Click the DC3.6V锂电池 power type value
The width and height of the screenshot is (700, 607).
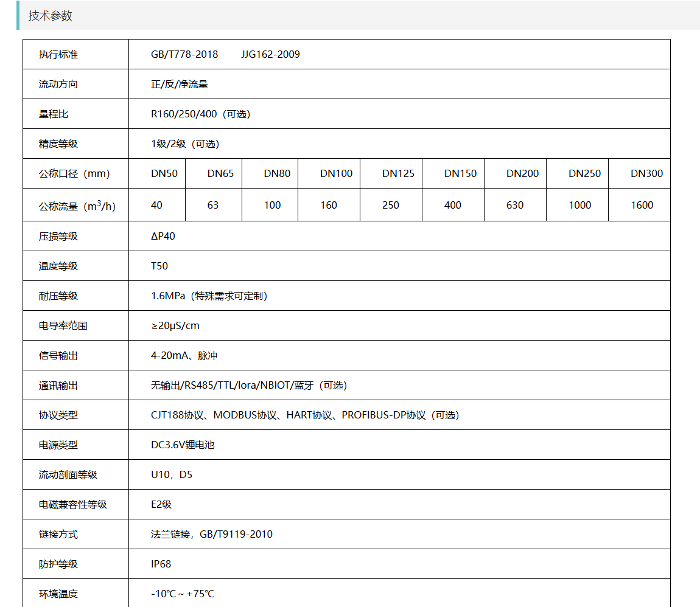tap(183, 445)
